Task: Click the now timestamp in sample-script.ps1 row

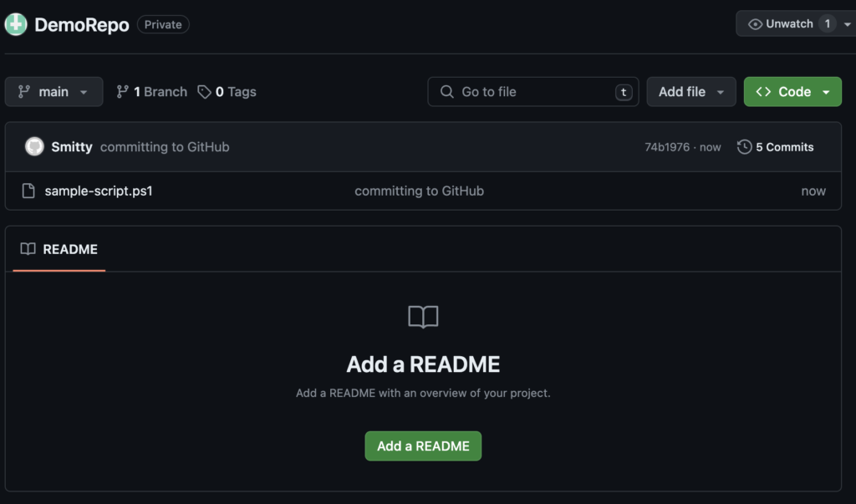Action: point(813,191)
